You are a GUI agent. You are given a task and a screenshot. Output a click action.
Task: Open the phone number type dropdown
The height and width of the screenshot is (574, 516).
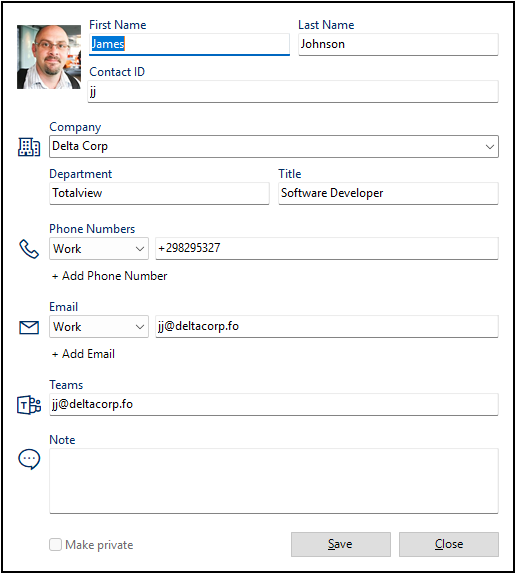point(99,249)
